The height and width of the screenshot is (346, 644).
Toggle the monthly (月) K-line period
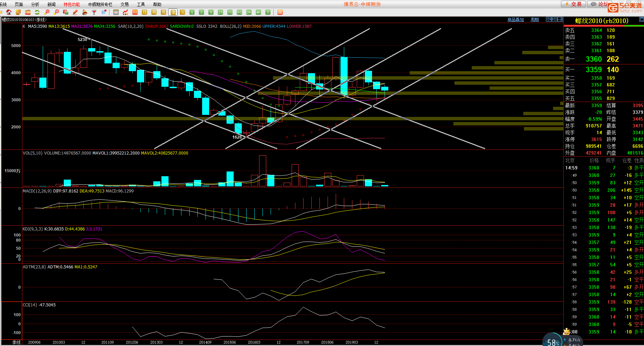pyautogui.click(x=163, y=12)
